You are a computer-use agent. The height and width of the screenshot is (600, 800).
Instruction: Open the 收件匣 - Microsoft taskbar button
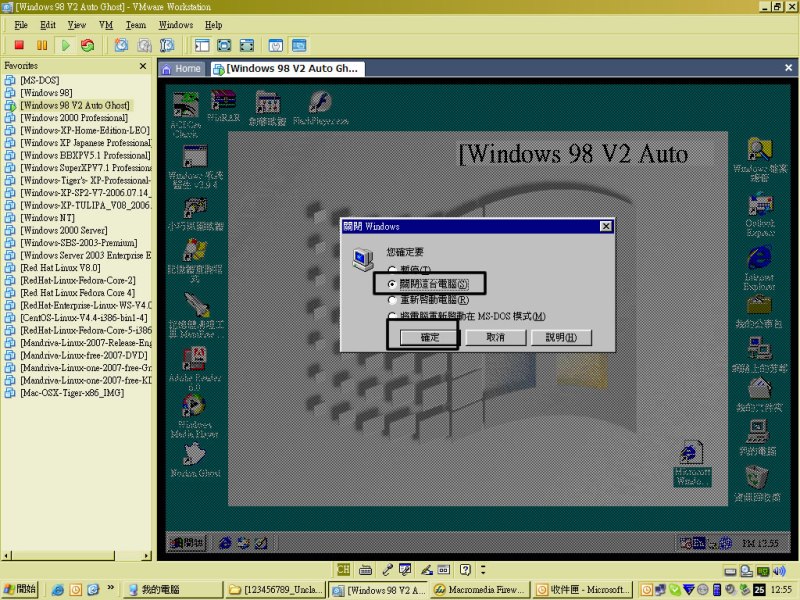pyautogui.click(x=582, y=590)
